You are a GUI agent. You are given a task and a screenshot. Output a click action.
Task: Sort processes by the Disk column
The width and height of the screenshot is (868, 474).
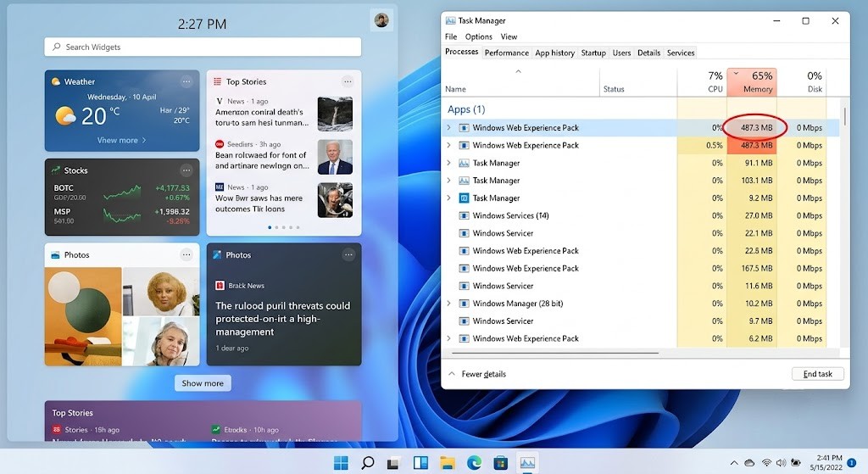802,81
